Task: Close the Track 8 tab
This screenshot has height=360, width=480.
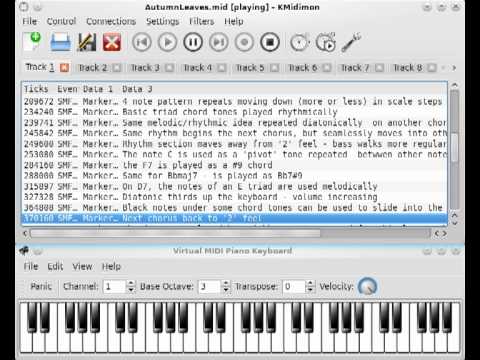Action: click(x=432, y=68)
